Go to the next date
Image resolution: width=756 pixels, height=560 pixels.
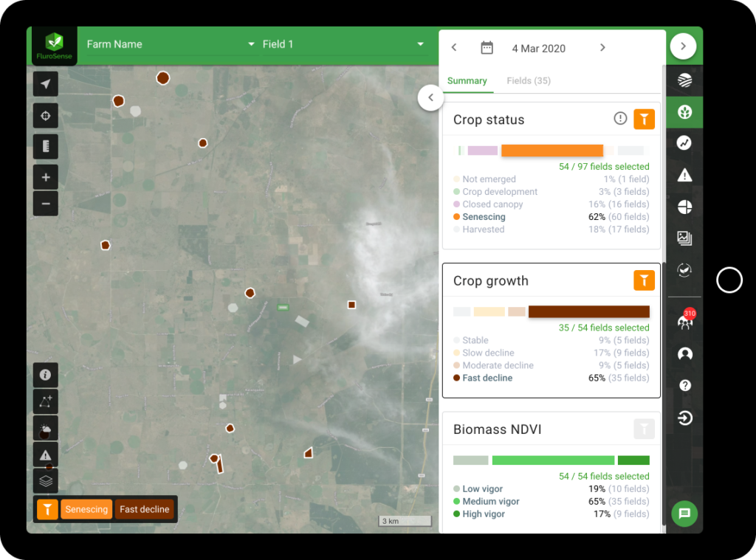coord(602,48)
